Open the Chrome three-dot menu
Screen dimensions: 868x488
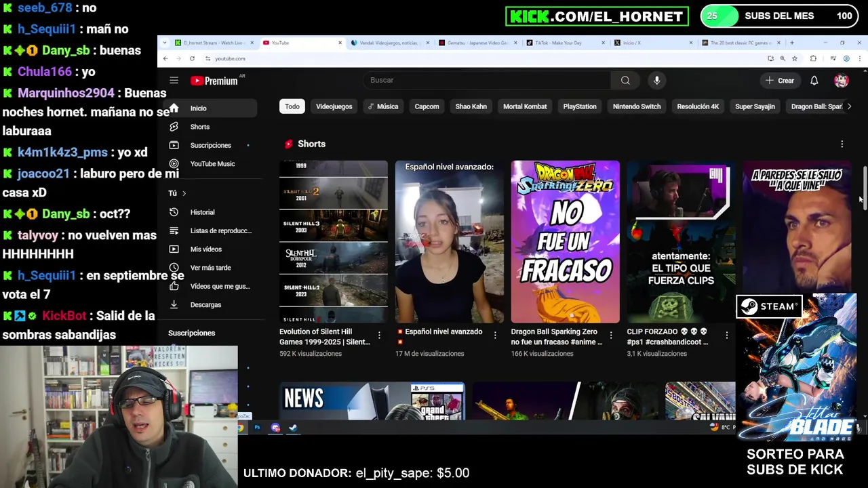[x=860, y=59]
